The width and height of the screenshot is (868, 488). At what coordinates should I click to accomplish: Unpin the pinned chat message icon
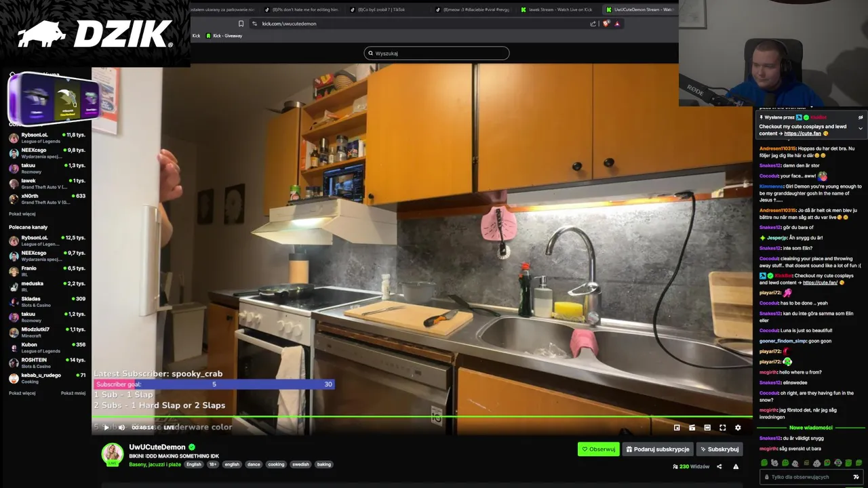861,117
